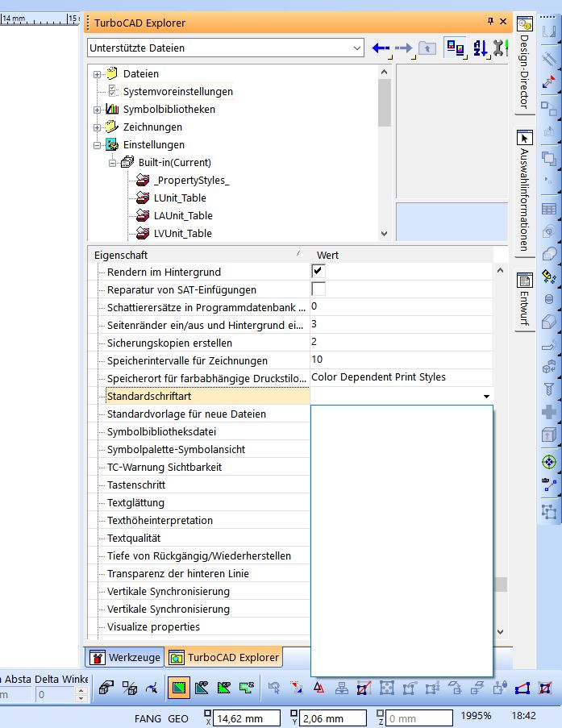Toggle the Y coordinate lock checkbox
562x728 pixels.
point(293,713)
